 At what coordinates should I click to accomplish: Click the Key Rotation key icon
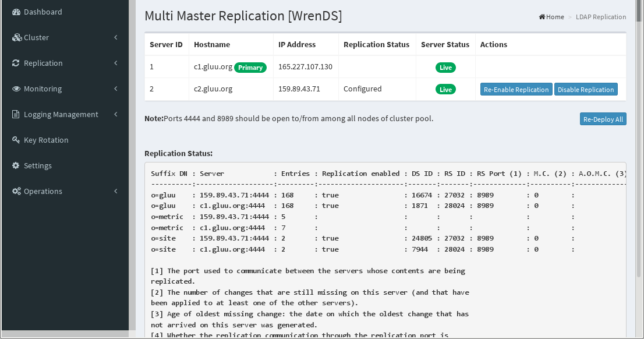16,140
